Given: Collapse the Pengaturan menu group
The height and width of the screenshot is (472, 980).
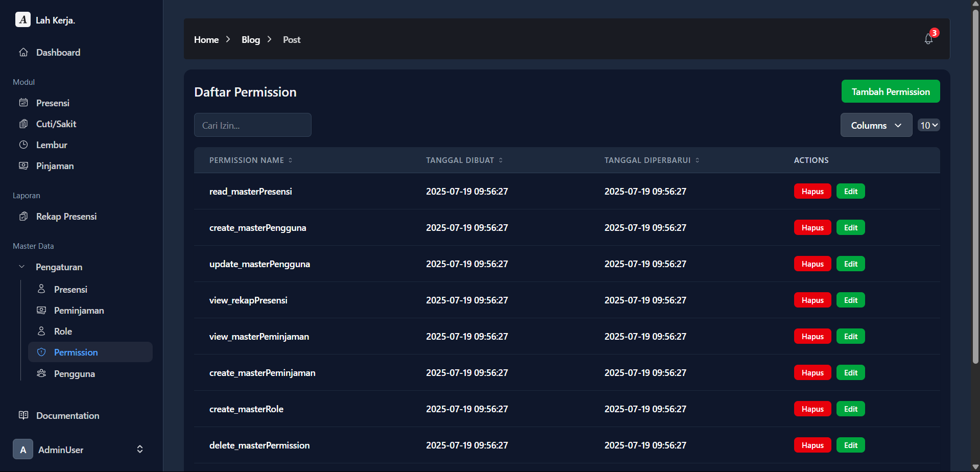Looking at the screenshot, I should coord(22,267).
